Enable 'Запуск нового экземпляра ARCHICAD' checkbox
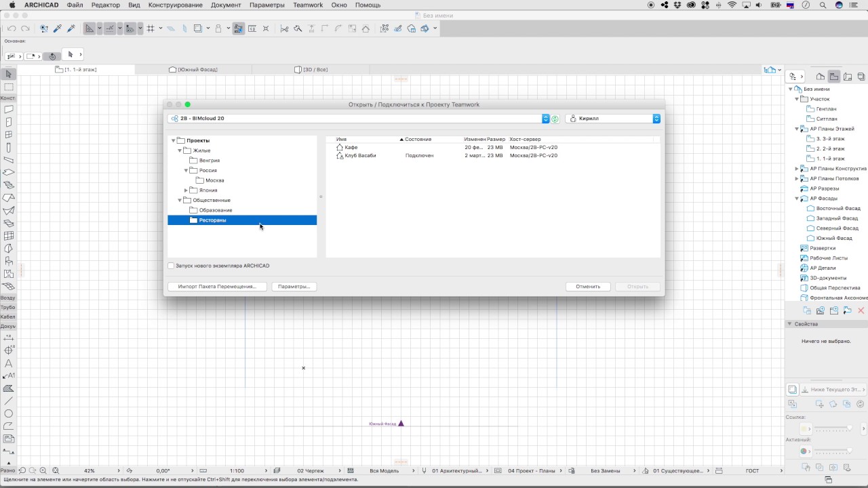Viewport: 868px width, 488px height. (x=171, y=266)
